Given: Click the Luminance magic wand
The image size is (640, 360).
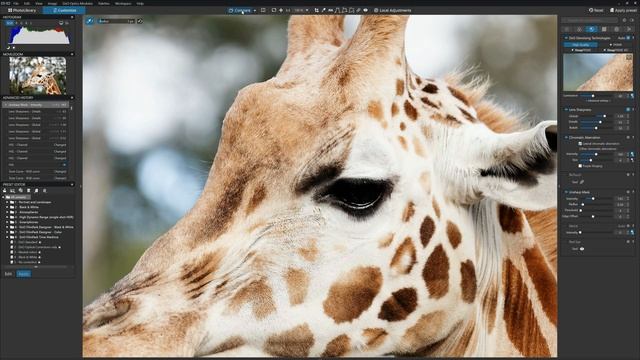Looking at the screenshot, I should click(632, 96).
